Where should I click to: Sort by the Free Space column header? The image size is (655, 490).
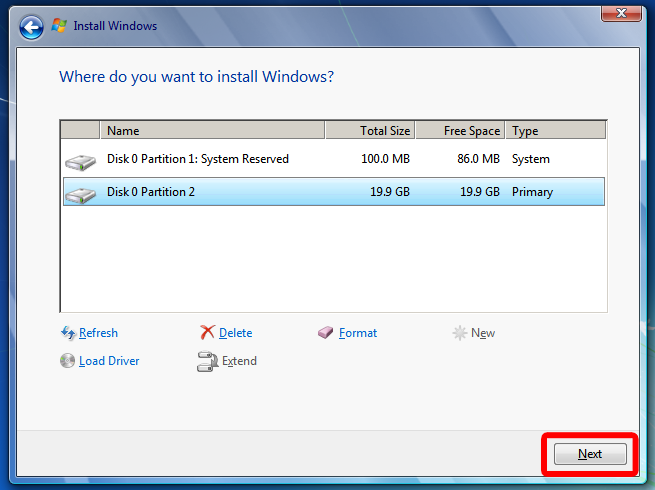tap(460, 130)
